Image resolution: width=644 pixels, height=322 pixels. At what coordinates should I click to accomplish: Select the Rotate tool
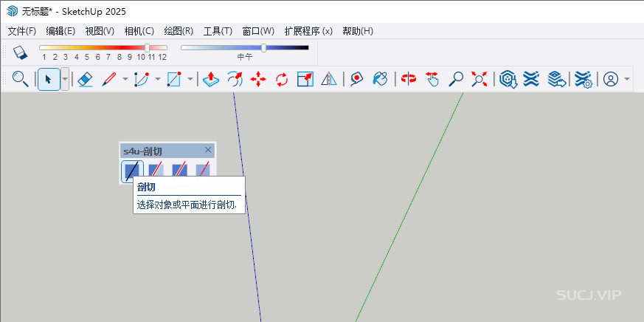coord(282,78)
